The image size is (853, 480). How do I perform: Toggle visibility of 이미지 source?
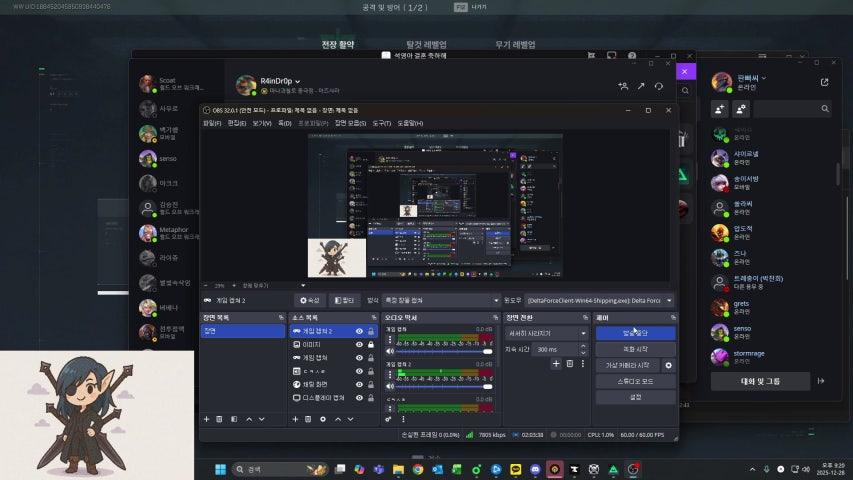click(x=359, y=344)
